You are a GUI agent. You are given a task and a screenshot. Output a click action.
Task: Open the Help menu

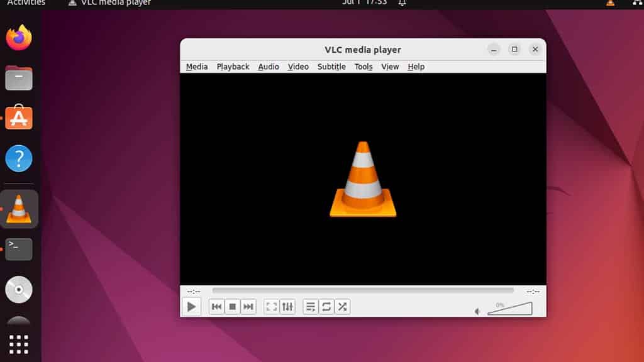[416, 67]
